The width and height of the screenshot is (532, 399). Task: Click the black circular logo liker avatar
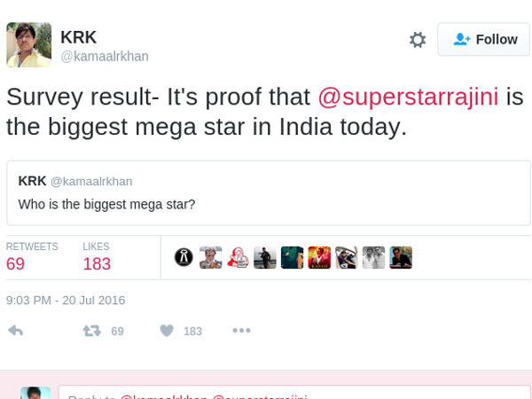[x=184, y=257]
